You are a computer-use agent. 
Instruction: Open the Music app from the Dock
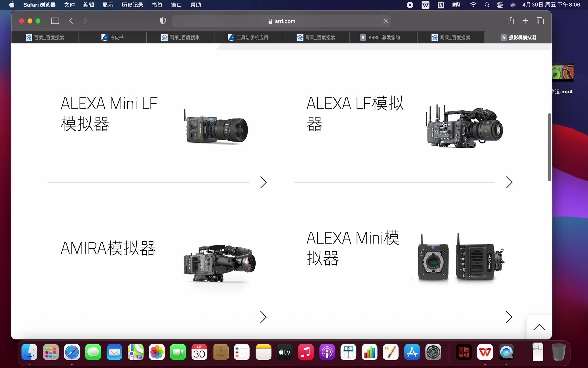(x=306, y=352)
